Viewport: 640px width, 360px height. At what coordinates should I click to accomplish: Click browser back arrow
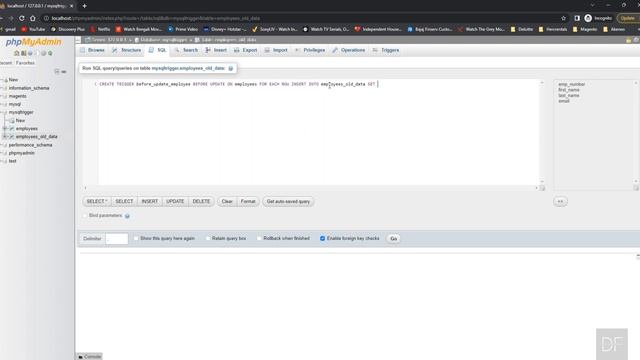point(1,18)
